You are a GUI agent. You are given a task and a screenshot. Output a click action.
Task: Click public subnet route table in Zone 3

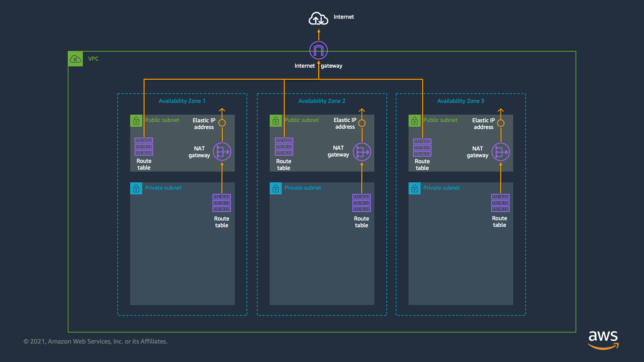tap(422, 148)
